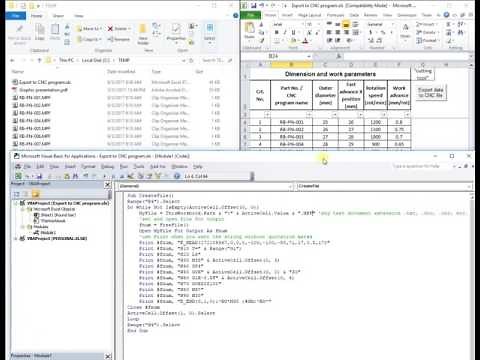Click the fx insert function icon

tap(339, 56)
